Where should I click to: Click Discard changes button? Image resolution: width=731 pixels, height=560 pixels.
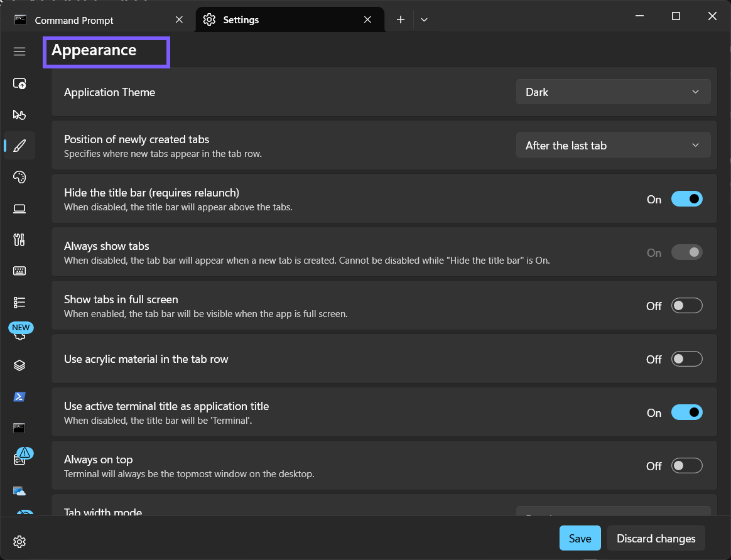pos(656,538)
